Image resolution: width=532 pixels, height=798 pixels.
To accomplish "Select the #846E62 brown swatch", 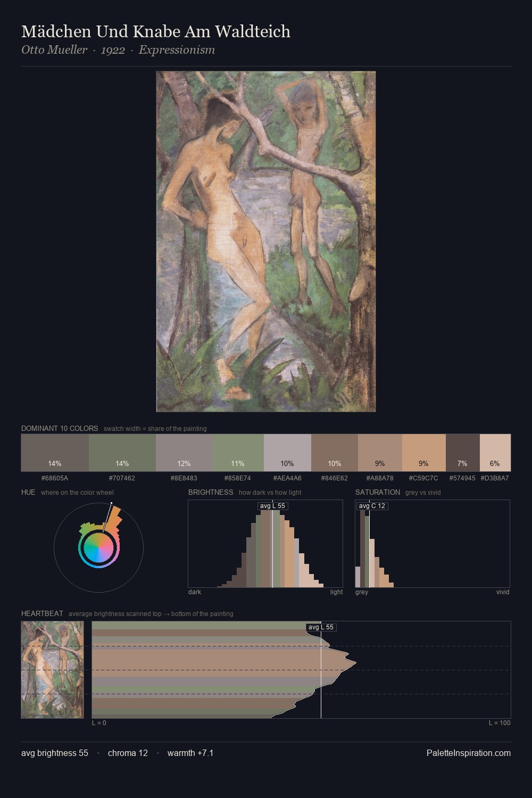I will pos(335,453).
